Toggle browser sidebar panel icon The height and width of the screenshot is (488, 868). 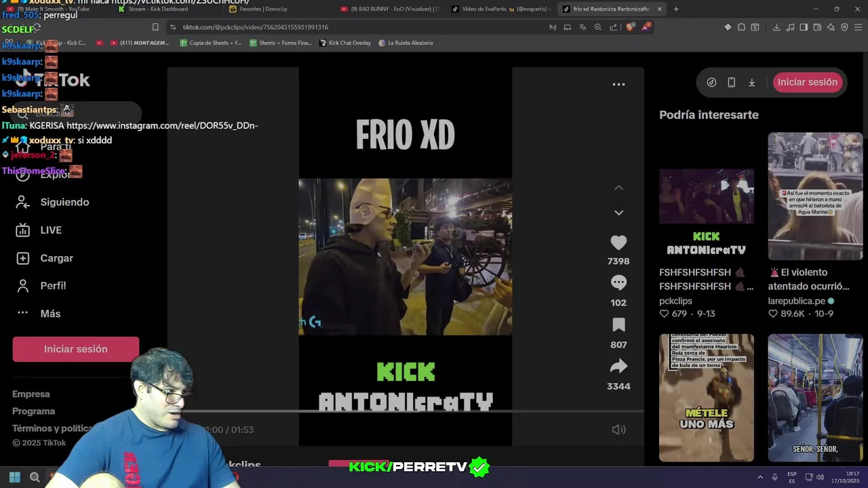point(804,27)
